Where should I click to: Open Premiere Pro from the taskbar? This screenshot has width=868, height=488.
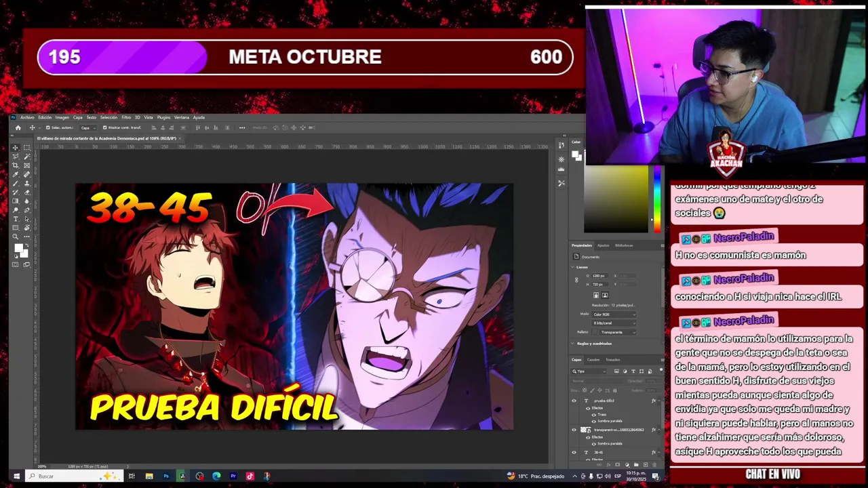pyautogui.click(x=233, y=476)
